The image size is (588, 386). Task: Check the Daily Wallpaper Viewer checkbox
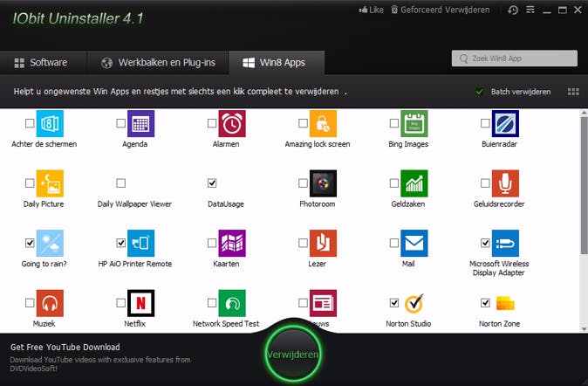[x=120, y=183]
